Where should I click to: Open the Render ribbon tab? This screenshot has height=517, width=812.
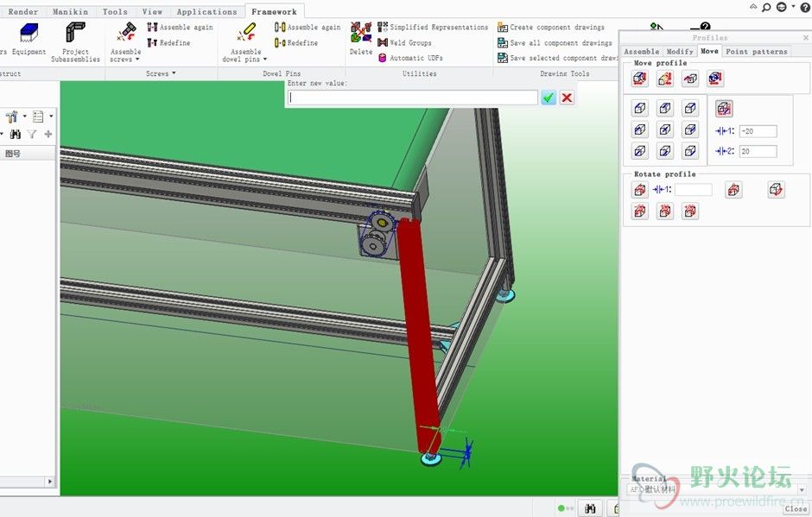click(x=23, y=11)
